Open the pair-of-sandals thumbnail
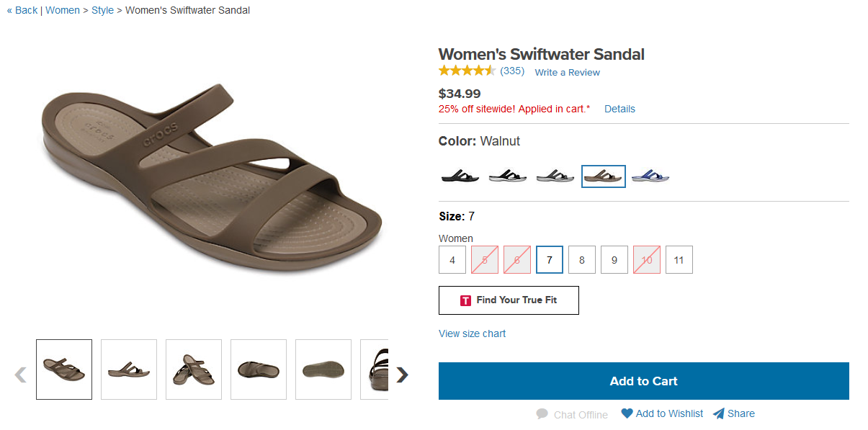The height and width of the screenshot is (430, 868). pyautogui.click(x=194, y=369)
